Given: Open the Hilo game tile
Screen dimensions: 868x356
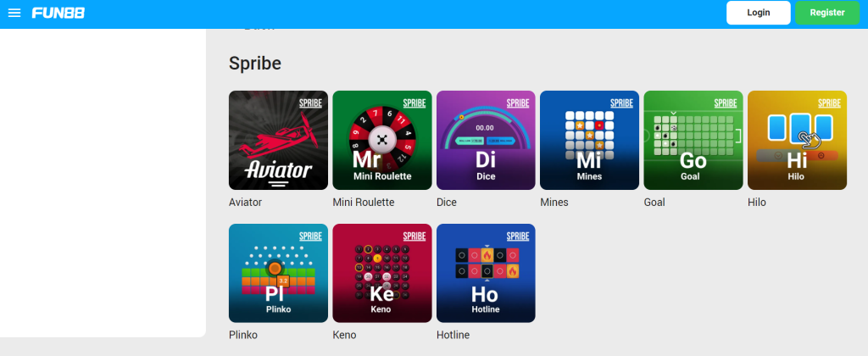Looking at the screenshot, I should 797,140.
